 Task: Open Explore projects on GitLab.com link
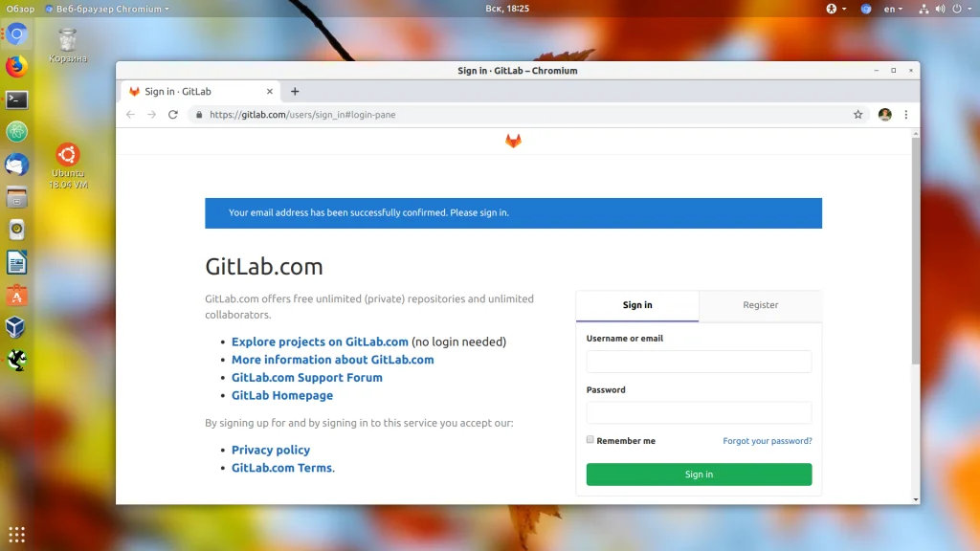pyautogui.click(x=320, y=342)
